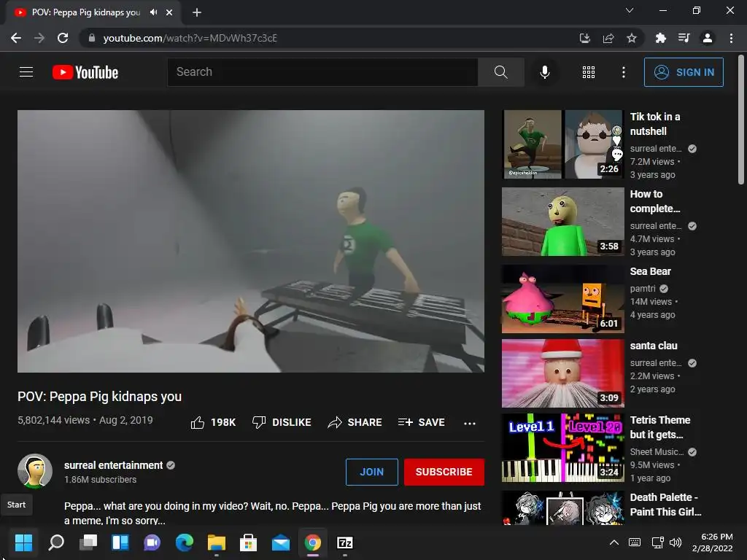Show hidden system tray icons
Viewport: 747px width, 560px height.
pyautogui.click(x=614, y=542)
